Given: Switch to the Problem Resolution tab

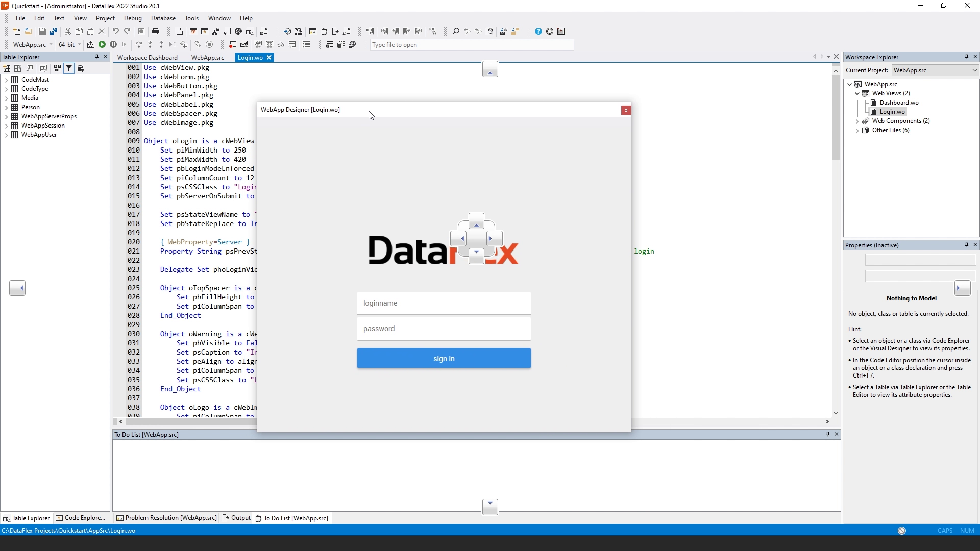Looking at the screenshot, I should pyautogui.click(x=166, y=518).
